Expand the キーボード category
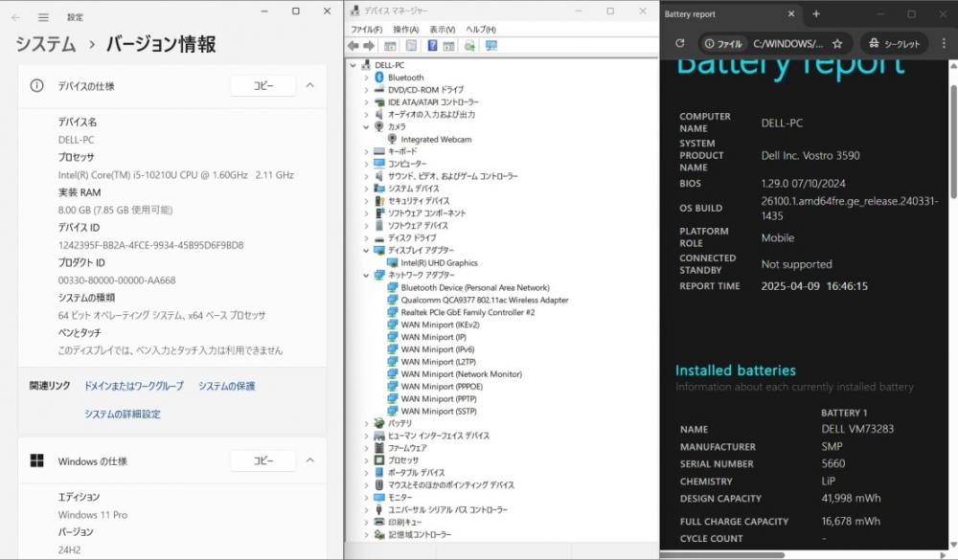The width and height of the screenshot is (958, 560). pos(366,151)
